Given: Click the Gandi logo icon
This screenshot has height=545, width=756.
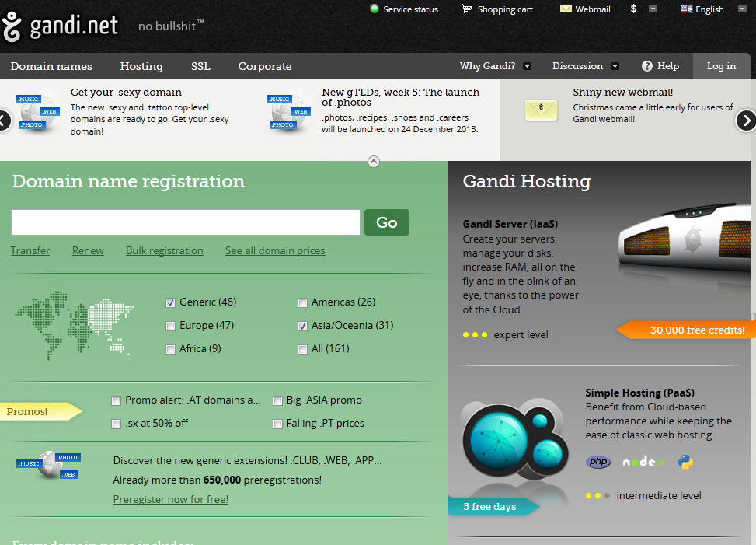Looking at the screenshot, I should pos(12,27).
